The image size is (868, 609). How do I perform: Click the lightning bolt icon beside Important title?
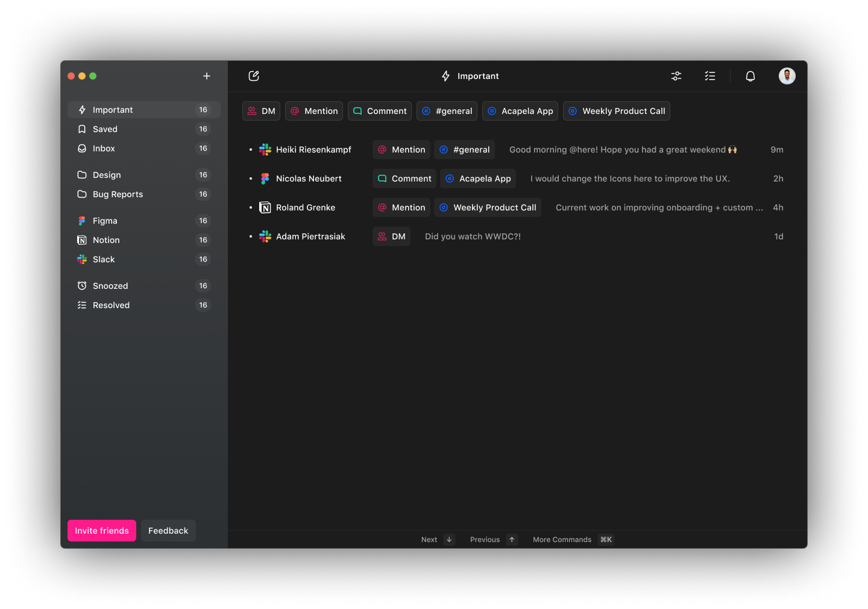tap(446, 76)
